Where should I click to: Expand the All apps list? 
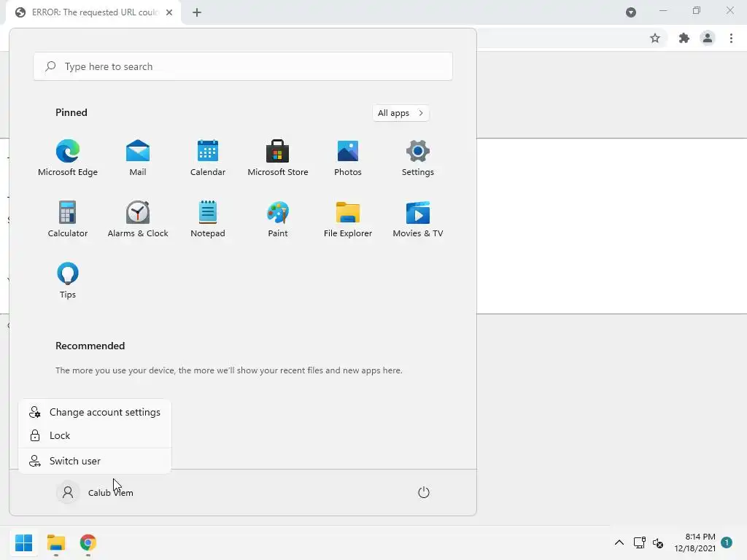[400, 113]
